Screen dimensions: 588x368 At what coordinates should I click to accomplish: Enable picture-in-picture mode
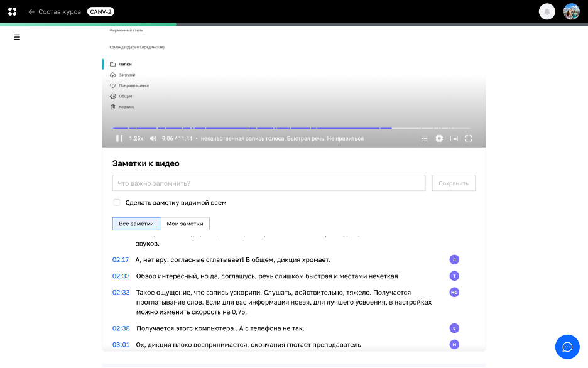[x=454, y=138]
